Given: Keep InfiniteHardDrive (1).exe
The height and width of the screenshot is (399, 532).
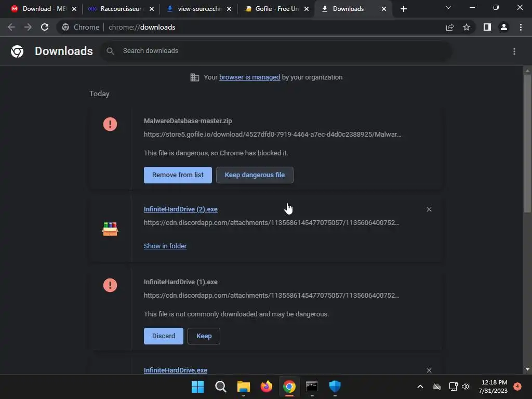Looking at the screenshot, I should click(x=204, y=336).
